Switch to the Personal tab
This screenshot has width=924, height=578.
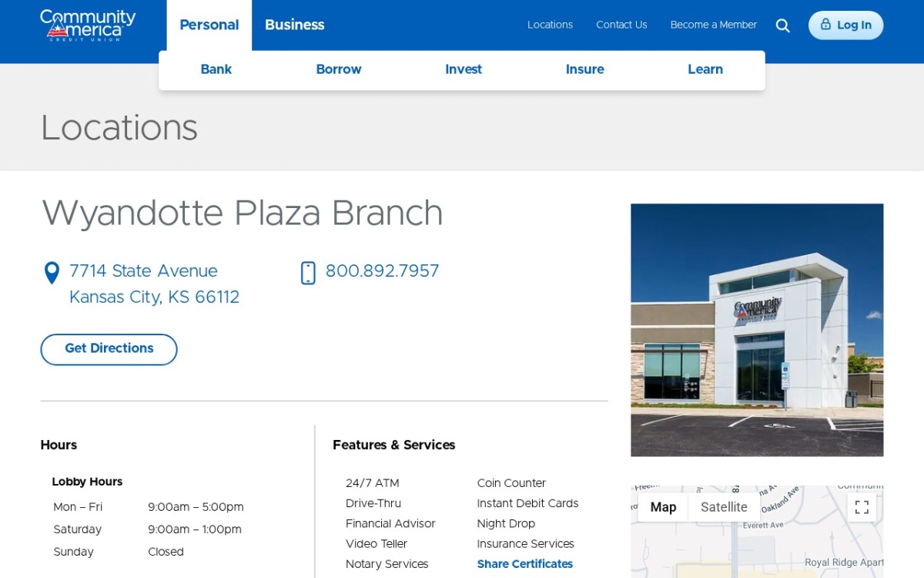click(209, 25)
